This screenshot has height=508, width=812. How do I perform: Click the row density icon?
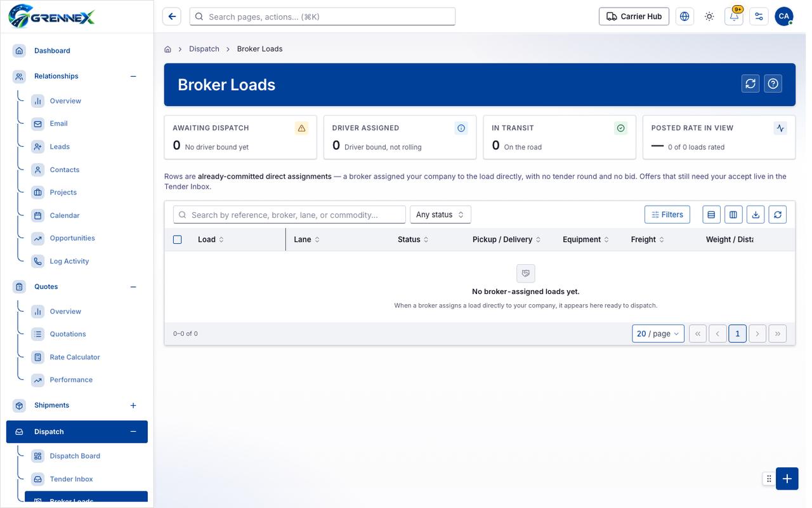click(x=711, y=215)
